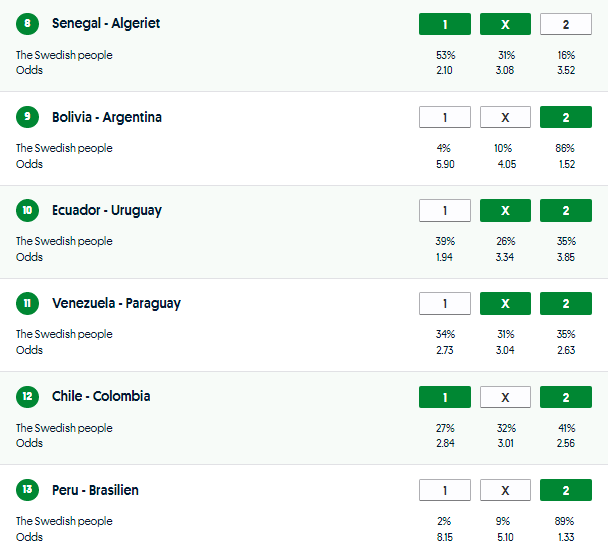This screenshot has height=557, width=608.
Task: Click the match number 10 badge
Action: (x=28, y=210)
